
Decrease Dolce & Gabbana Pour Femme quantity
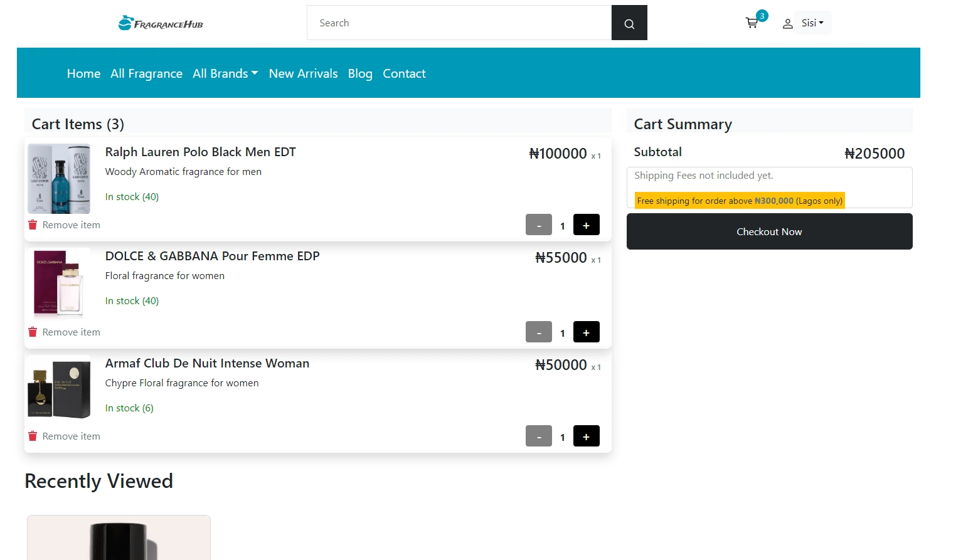[x=539, y=332]
